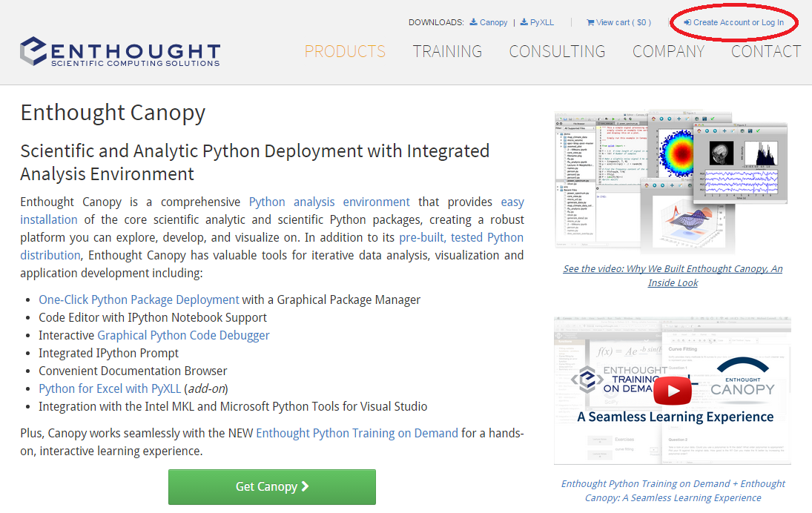The image size is (812, 513).
Task: Follow pre-built, tested Python distribution link
Action: [x=461, y=238]
